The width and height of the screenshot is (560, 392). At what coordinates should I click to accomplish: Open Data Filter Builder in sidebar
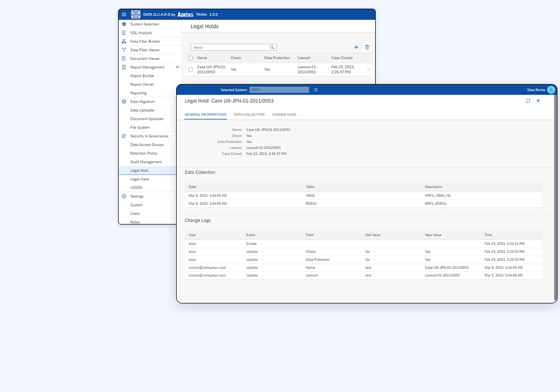click(x=146, y=41)
